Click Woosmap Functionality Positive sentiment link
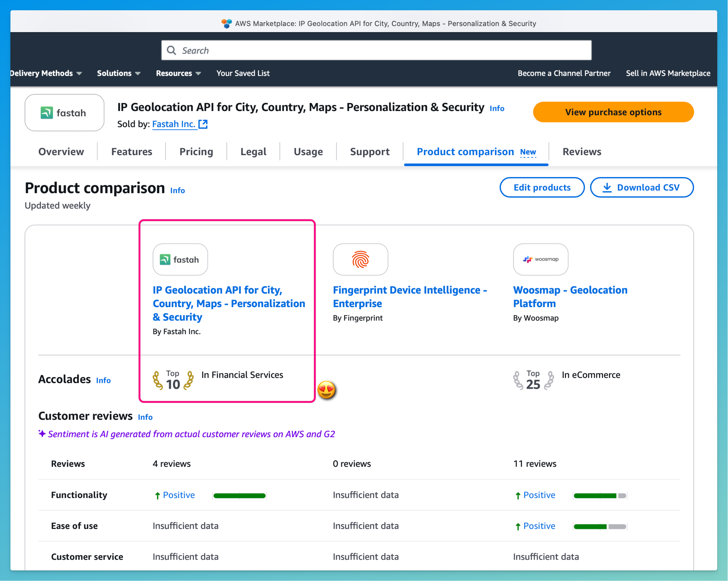Image resolution: width=728 pixels, height=581 pixels. point(539,495)
